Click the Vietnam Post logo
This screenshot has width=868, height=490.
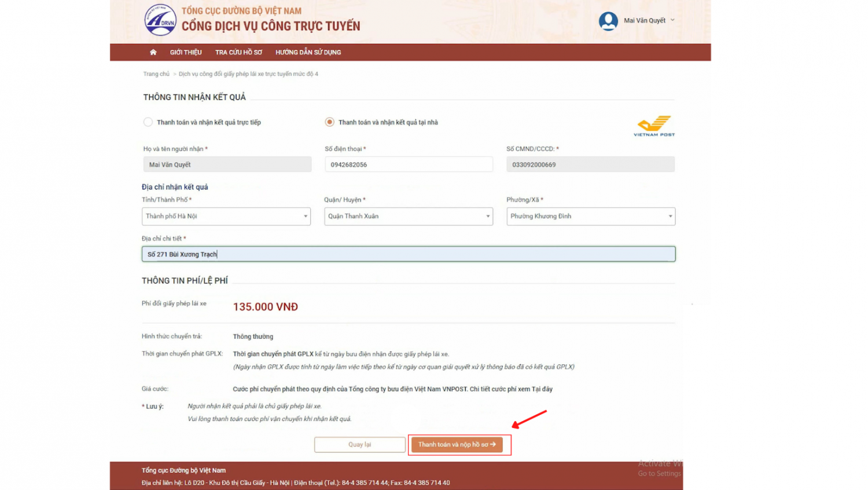654,126
